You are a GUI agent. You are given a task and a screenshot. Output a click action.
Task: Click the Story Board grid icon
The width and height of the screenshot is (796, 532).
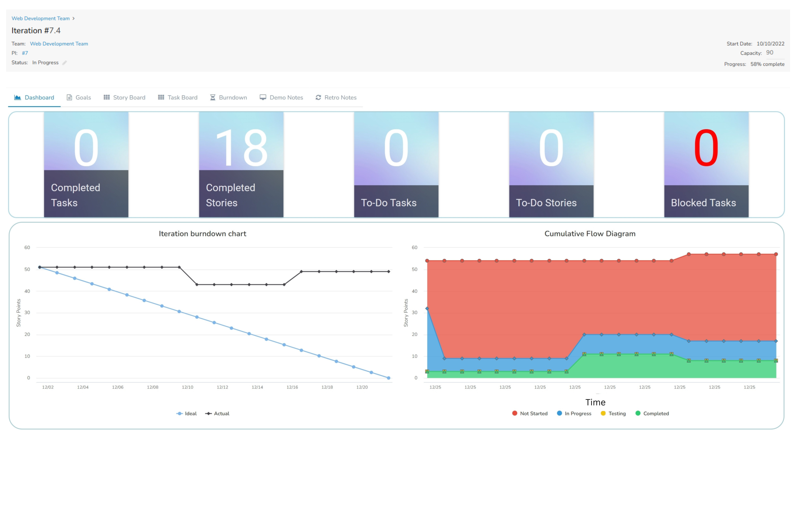107,98
